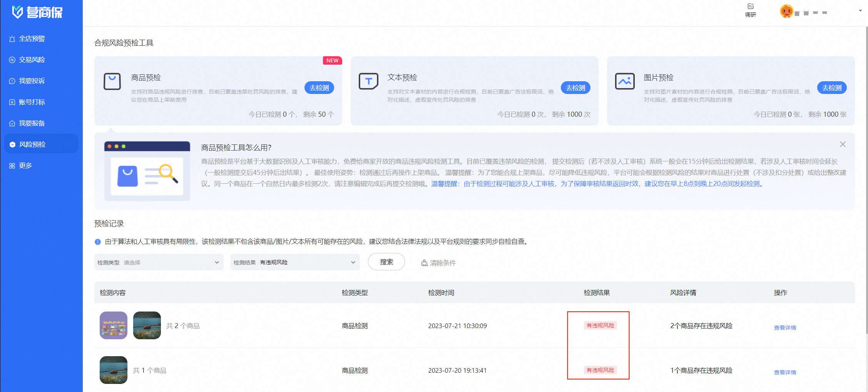This screenshot has width=868, height=392.
Task: Click the NEW badge on 商品预检 card
Action: pos(332,61)
